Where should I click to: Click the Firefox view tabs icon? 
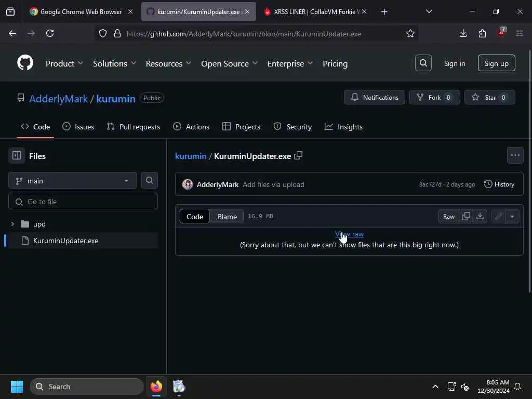click(10, 11)
